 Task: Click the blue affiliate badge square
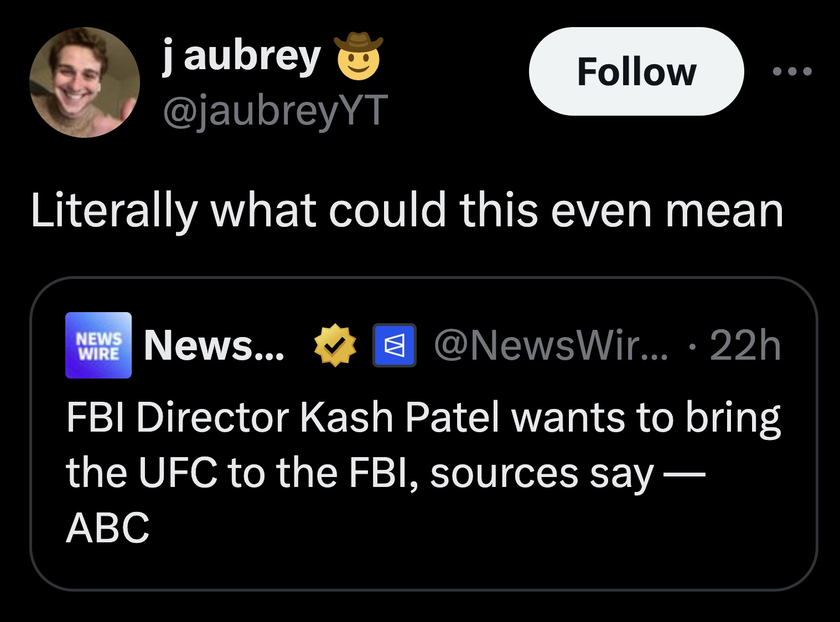(395, 346)
